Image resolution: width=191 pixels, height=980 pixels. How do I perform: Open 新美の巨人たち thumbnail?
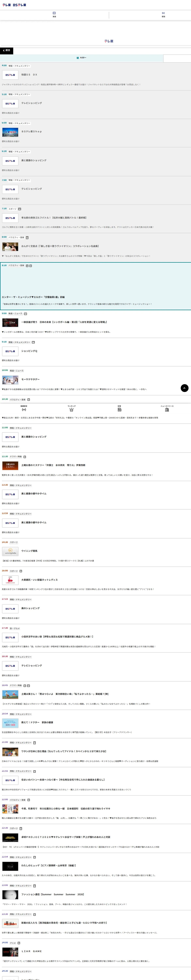10,923
